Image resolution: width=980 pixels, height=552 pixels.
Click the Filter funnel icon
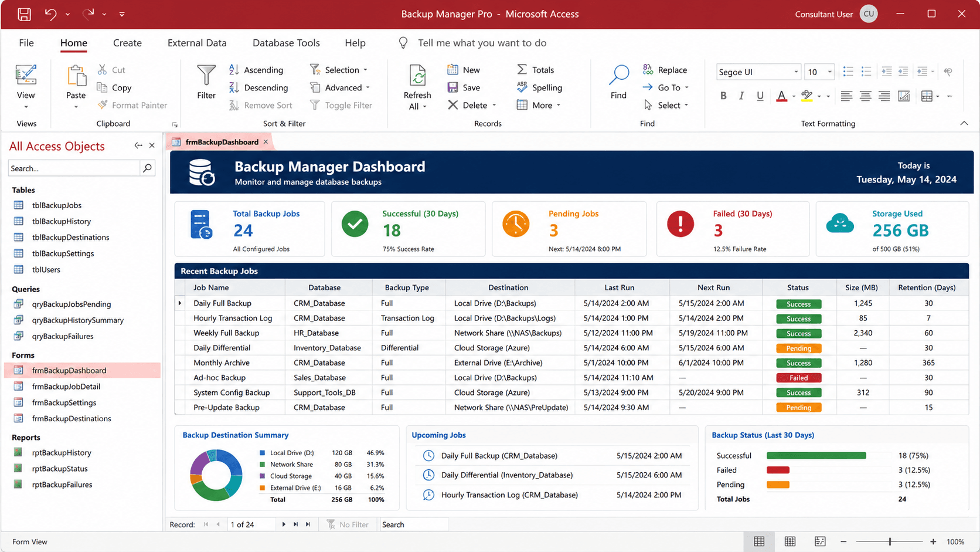pos(206,75)
